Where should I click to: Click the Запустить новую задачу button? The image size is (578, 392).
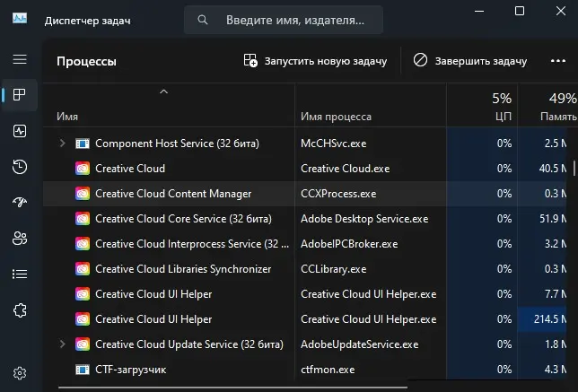pos(315,61)
